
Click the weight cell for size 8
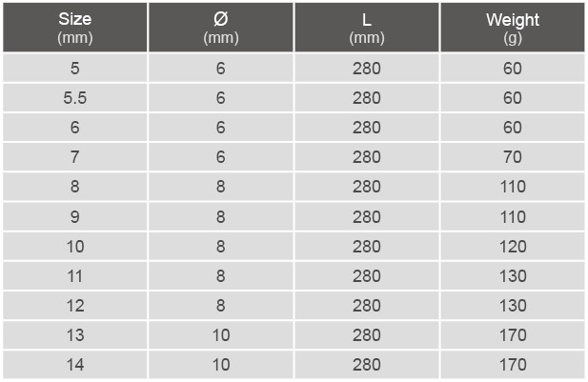coord(513,187)
